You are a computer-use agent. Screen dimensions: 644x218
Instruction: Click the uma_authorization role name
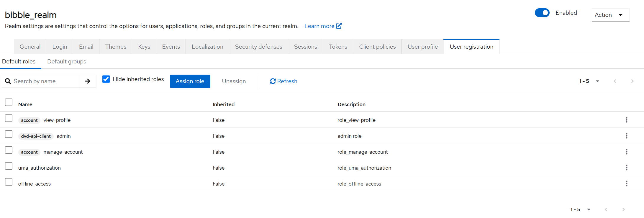[40, 168]
